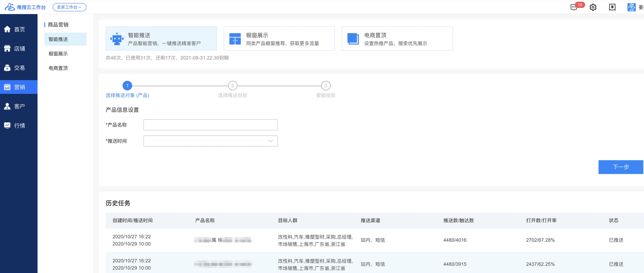Viewport: 644px width, 273px height.
Task: Open settings via the gear icon
Action: click(x=593, y=7)
